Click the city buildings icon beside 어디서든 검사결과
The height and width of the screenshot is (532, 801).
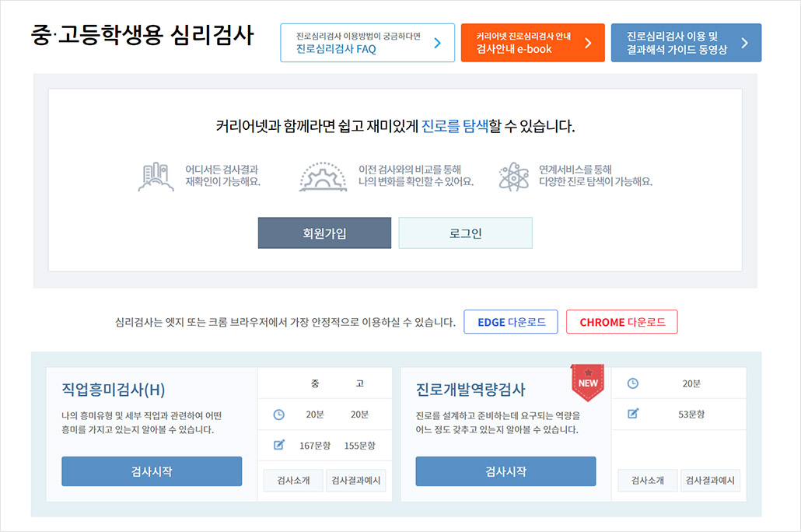[x=156, y=177]
